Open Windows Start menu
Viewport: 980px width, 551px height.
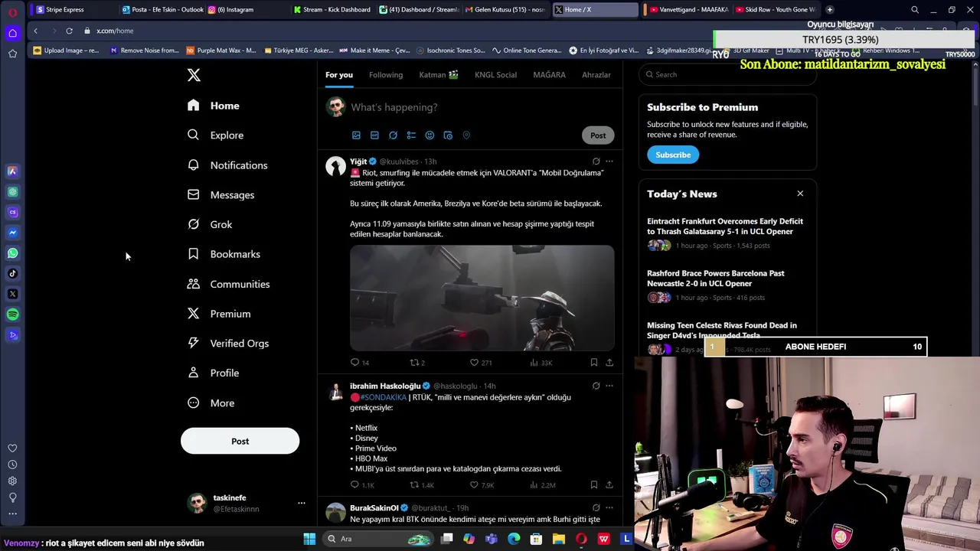[309, 539]
